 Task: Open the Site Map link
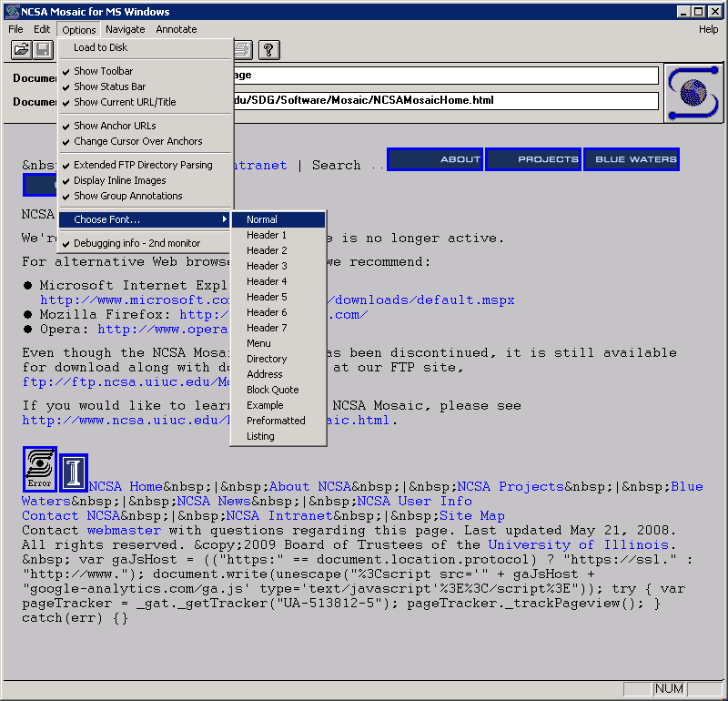(x=472, y=515)
